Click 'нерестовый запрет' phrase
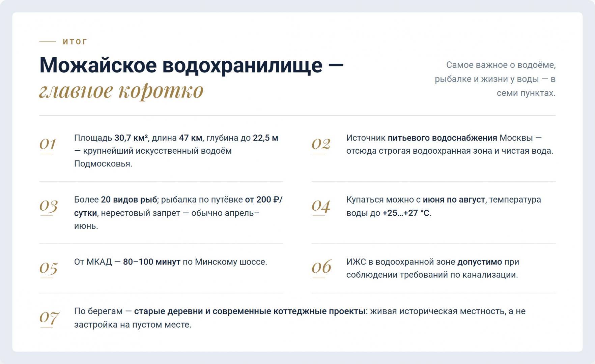The width and height of the screenshot is (595, 364). click(x=140, y=213)
